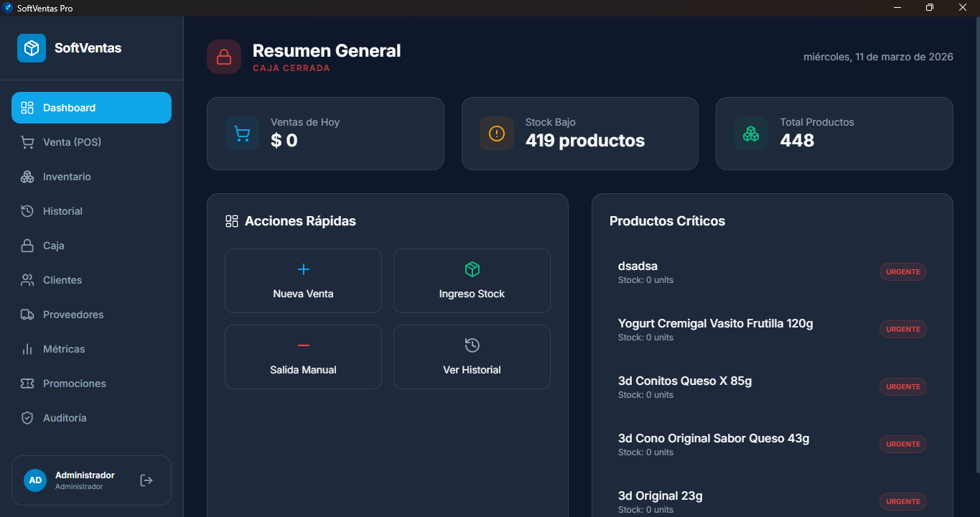This screenshot has width=980, height=517.
Task: Click the Stock Bajo warning icon
Action: [496, 133]
